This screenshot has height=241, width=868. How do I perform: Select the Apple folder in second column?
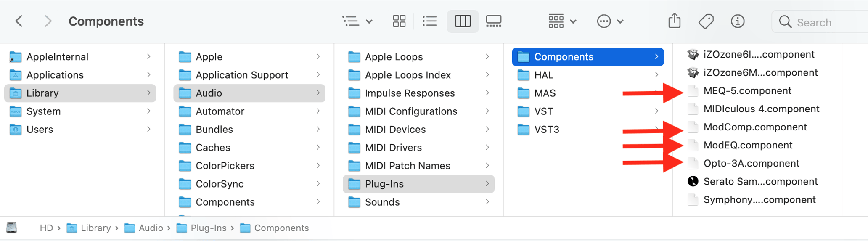[249, 57]
